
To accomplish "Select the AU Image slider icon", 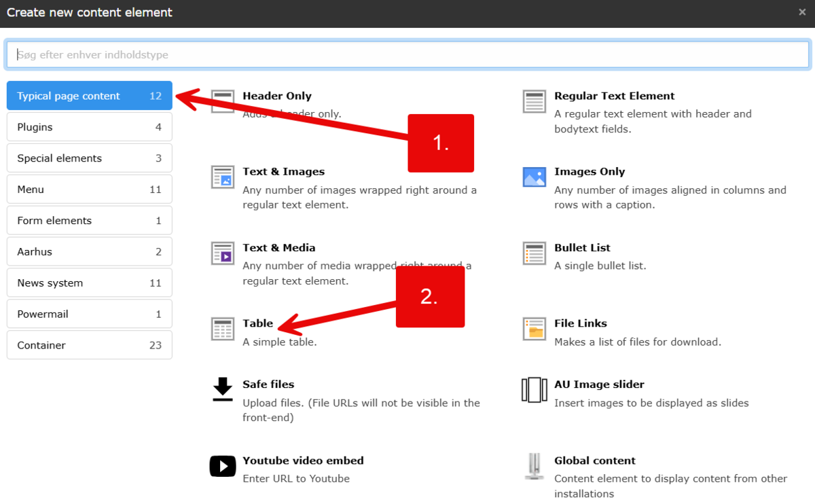I will click(x=534, y=390).
